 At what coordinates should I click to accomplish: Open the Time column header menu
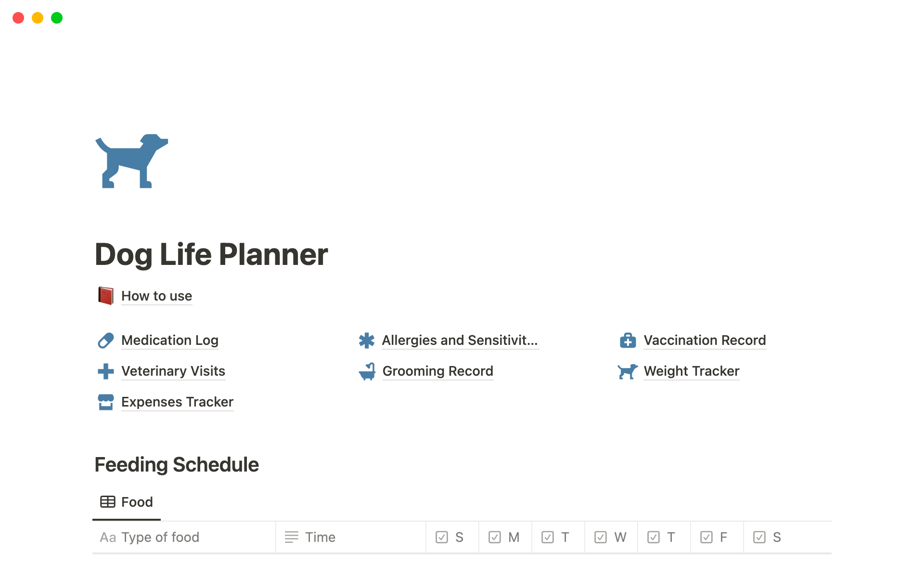click(320, 537)
